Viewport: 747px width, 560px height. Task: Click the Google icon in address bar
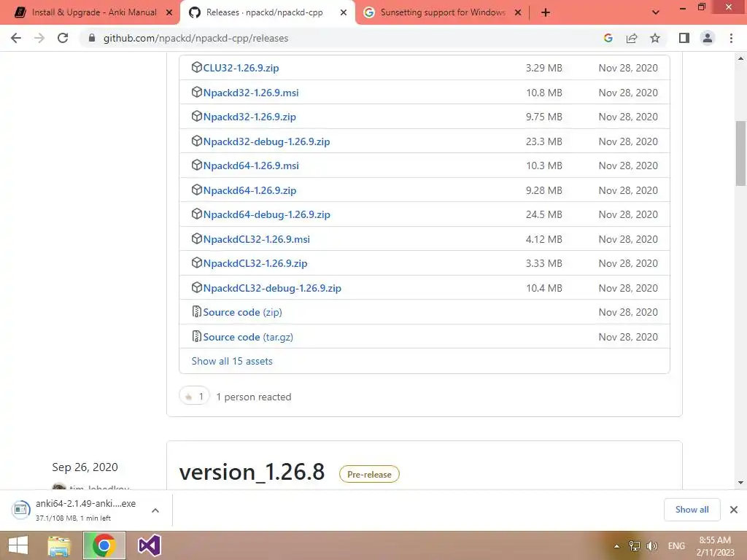608,38
